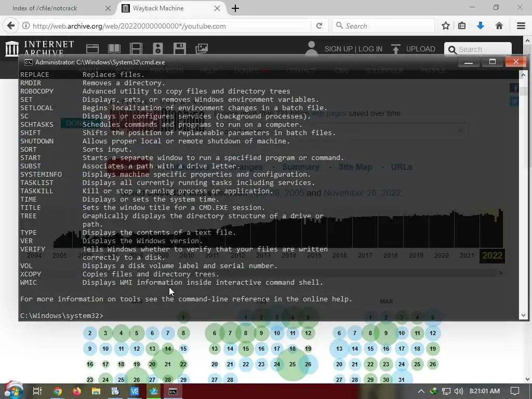Select 2021 on the year timeline
The width and height of the screenshot is (532, 399).
[x=467, y=256]
